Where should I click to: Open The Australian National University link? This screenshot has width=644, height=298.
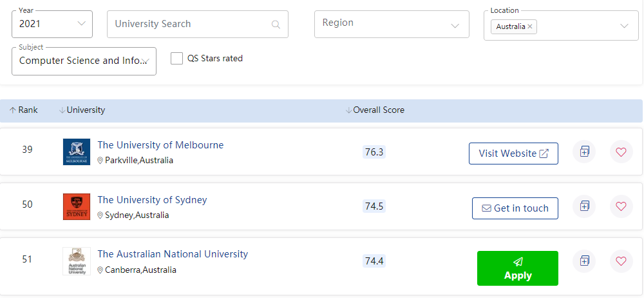173,254
